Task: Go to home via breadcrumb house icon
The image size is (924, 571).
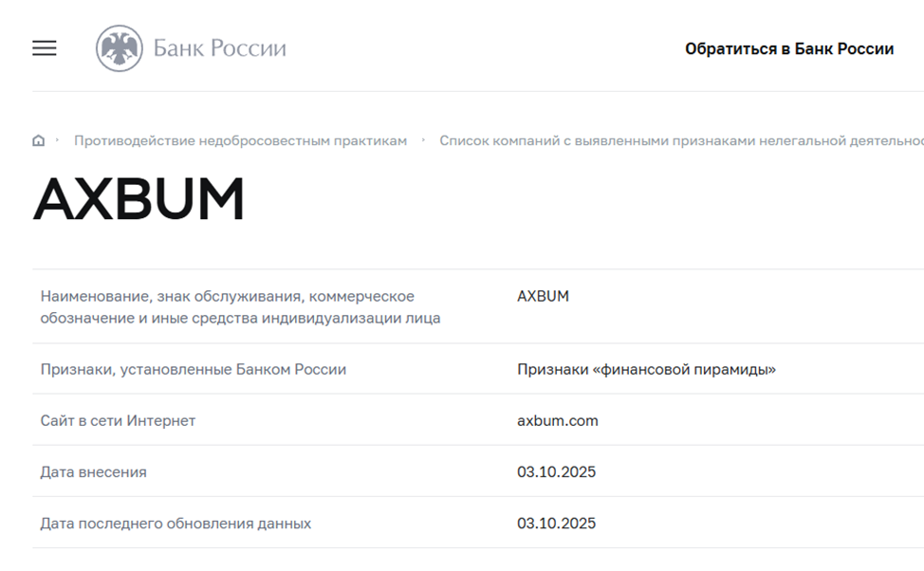Action: pos(38,141)
